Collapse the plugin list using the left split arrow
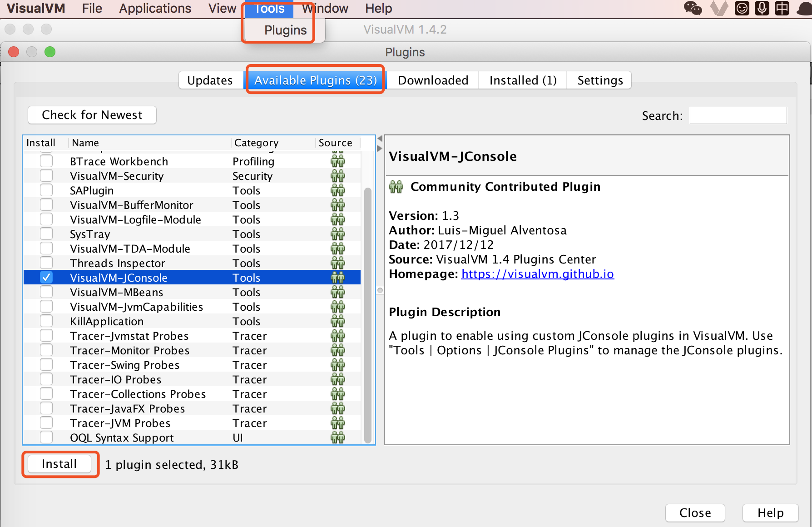Screen dimensions: 812x527 (x=380, y=139)
